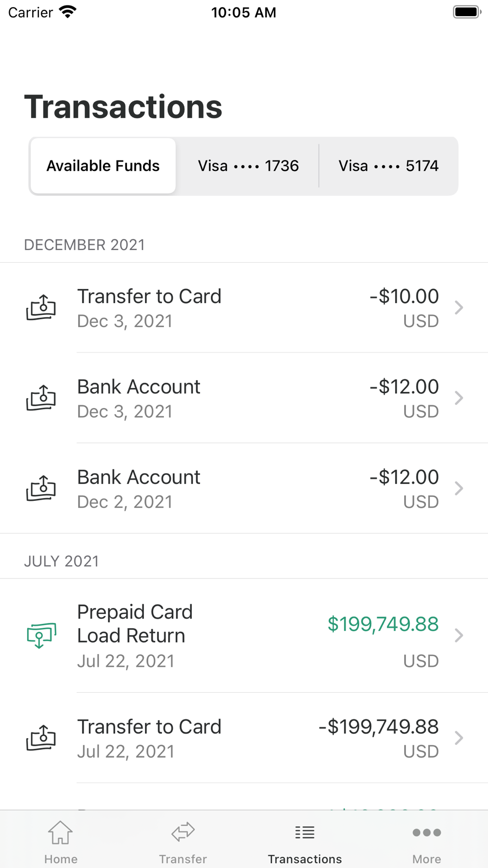Select the Available Funds segment
The height and width of the screenshot is (868, 488).
tap(103, 166)
